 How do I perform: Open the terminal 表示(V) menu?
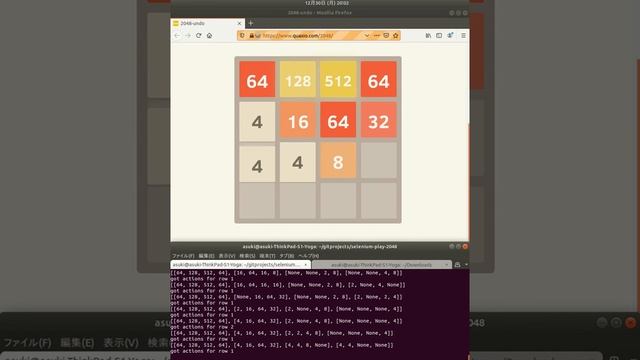(227, 256)
